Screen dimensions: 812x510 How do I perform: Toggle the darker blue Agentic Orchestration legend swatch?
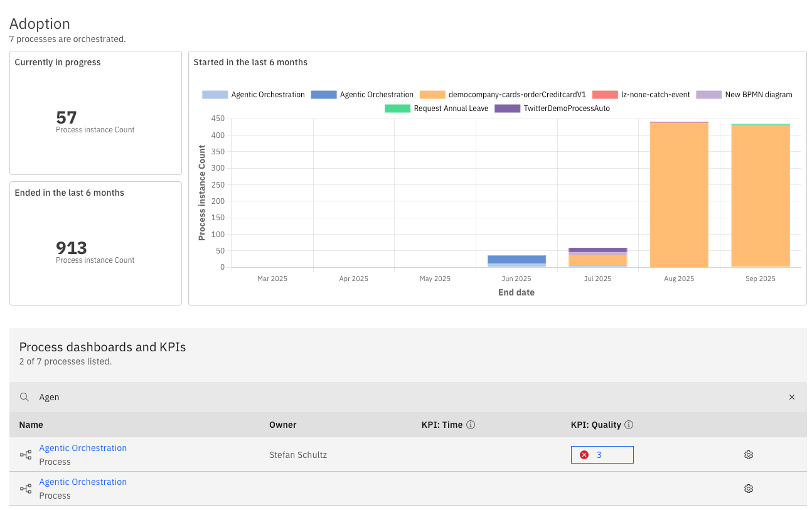[323, 95]
